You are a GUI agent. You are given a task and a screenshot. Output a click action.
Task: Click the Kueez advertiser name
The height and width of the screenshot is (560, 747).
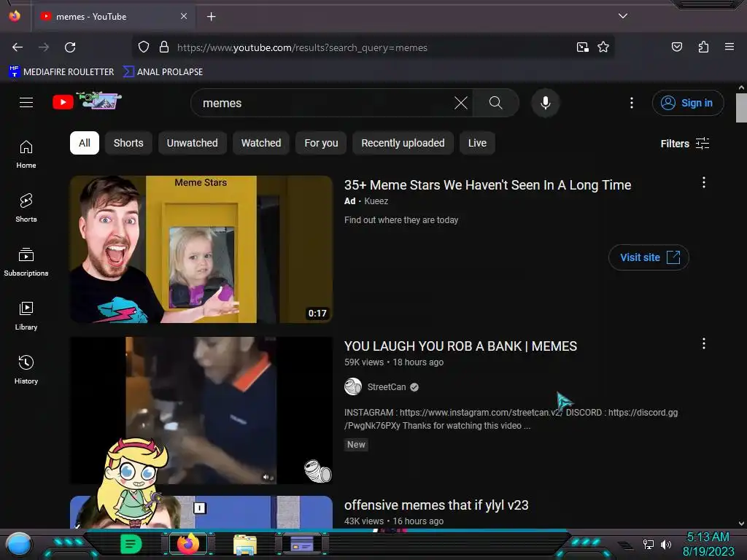[376, 201]
